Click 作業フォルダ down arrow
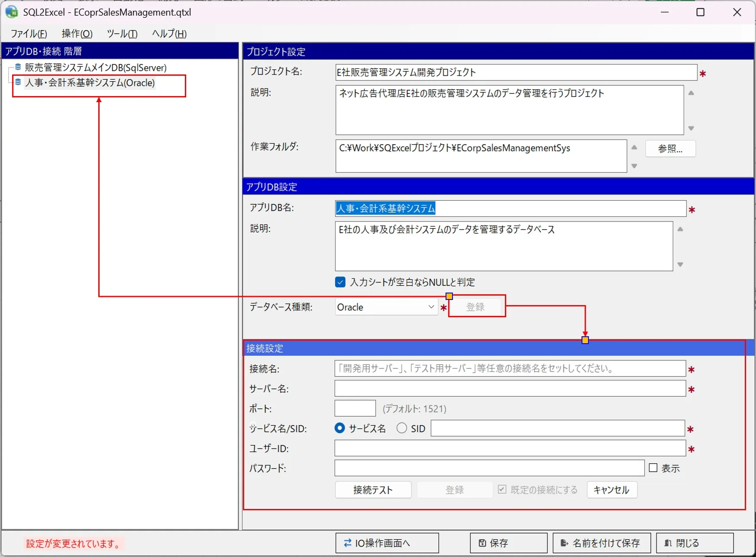This screenshot has width=756, height=557. [x=634, y=166]
